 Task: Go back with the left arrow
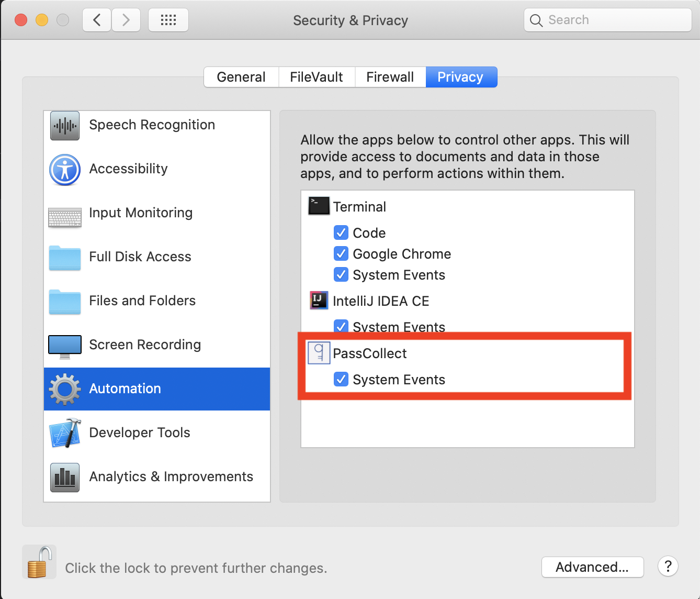(x=97, y=20)
